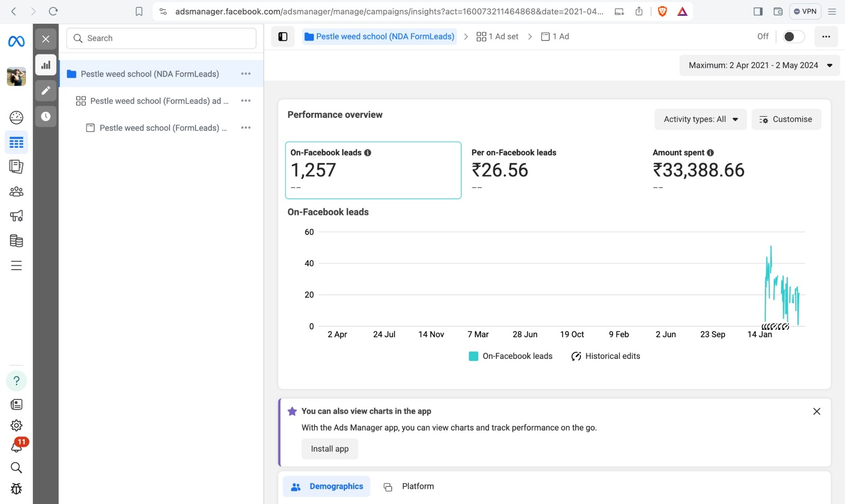The width and height of the screenshot is (845, 504).
Task: Open the Maximum date range dropdown
Action: pos(759,65)
